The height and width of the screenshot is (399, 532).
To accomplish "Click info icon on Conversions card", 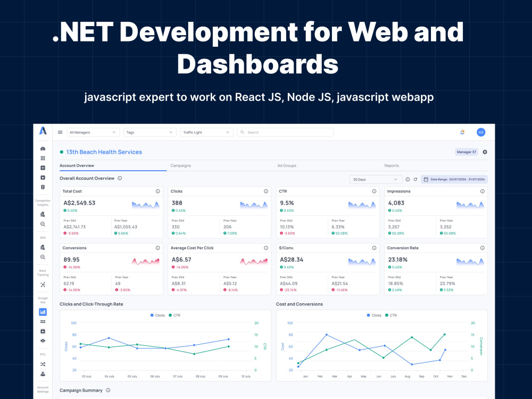I will pyautogui.click(x=158, y=248).
